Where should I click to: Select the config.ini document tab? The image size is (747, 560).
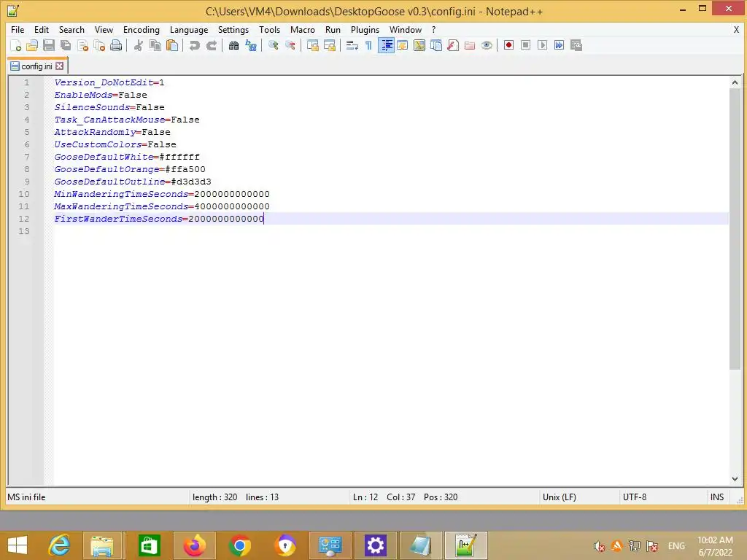pyautogui.click(x=37, y=66)
